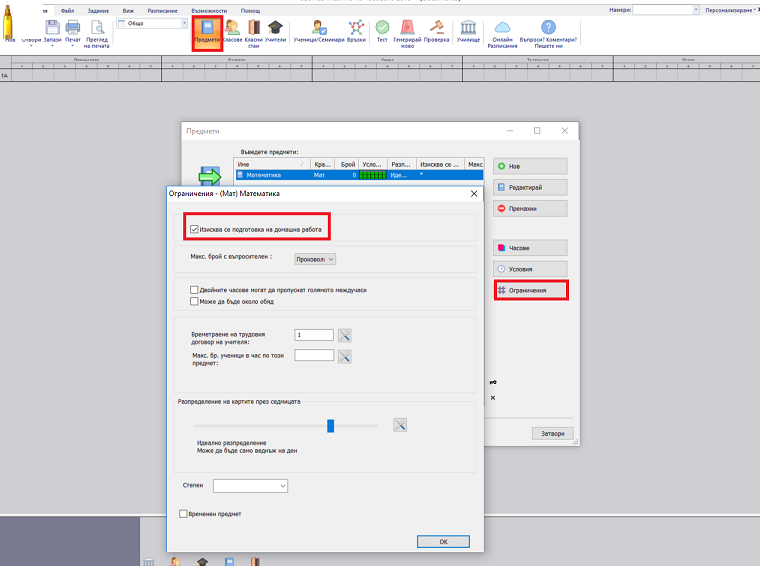Check the 'Временен предмет' checkbox
The height and width of the screenshot is (566, 762).
click(183, 514)
